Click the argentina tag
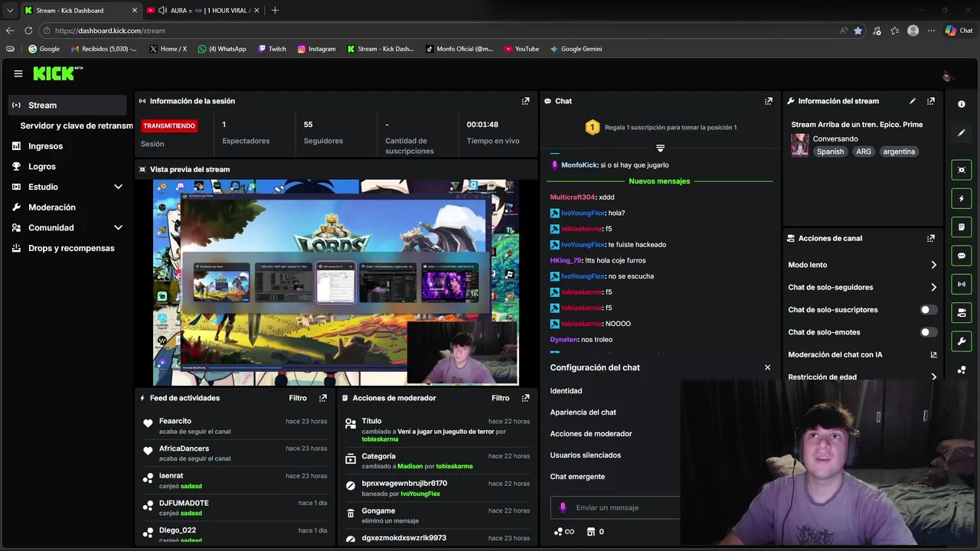 tap(899, 152)
